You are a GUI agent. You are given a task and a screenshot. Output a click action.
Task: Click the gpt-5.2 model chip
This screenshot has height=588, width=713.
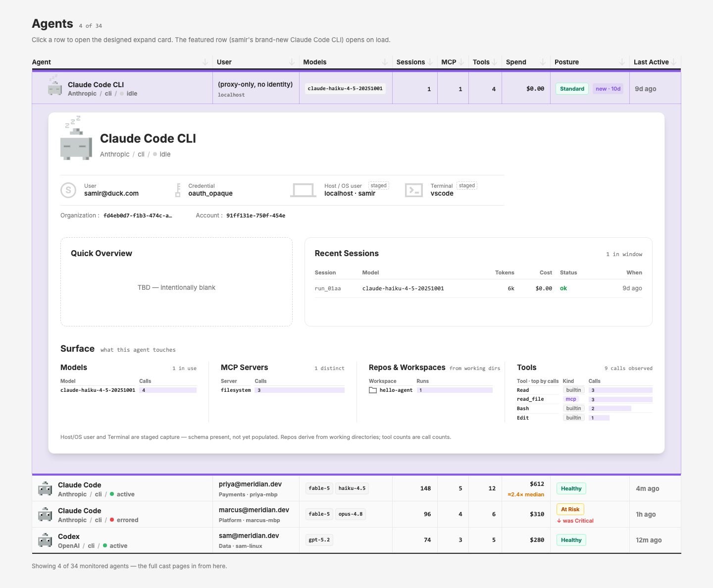[x=319, y=540]
